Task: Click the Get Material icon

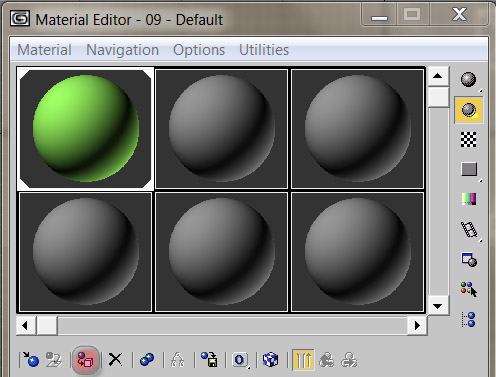Action: [30, 360]
